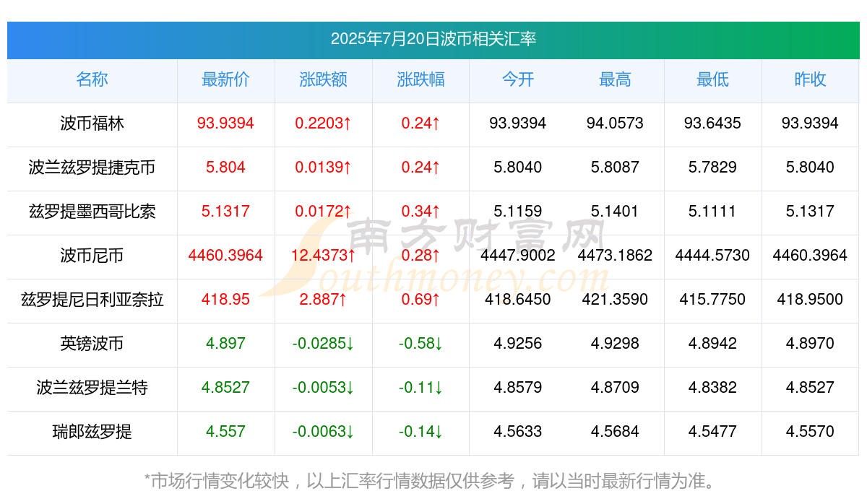Click change percent -0.11↓
Image resolution: width=867 pixels, height=504 pixels.
click(420, 388)
